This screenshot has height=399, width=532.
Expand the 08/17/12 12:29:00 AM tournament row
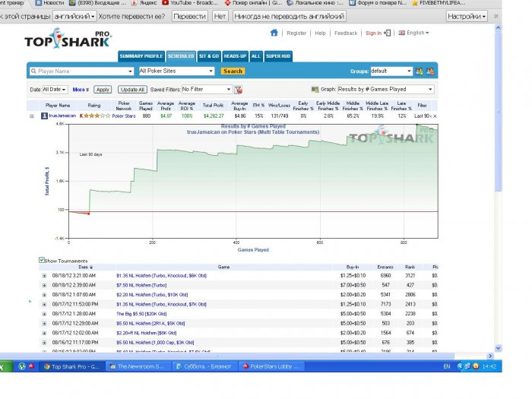44,324
